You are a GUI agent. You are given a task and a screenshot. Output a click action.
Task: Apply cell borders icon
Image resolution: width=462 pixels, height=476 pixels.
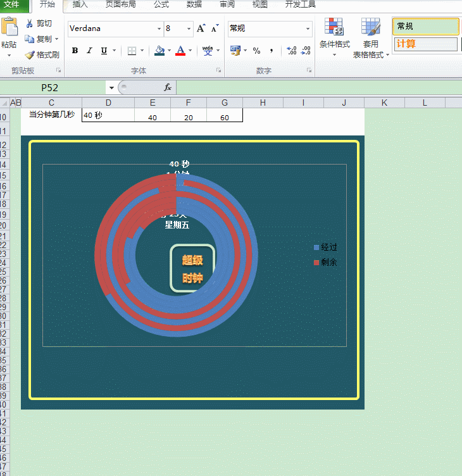click(132, 51)
